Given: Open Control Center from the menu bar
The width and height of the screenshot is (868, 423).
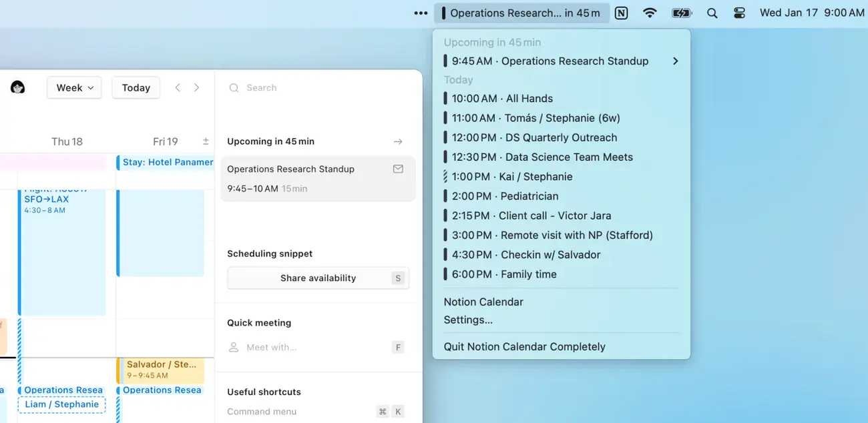Looking at the screenshot, I should point(740,12).
